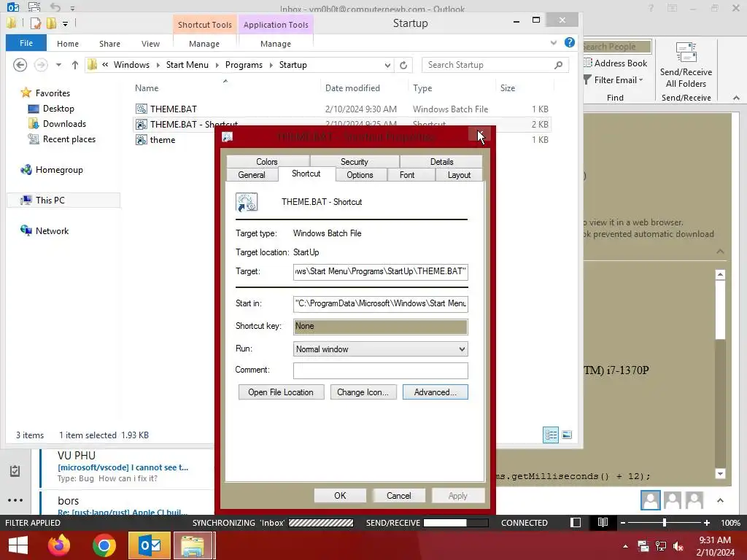Go up one folder level

(x=75, y=65)
